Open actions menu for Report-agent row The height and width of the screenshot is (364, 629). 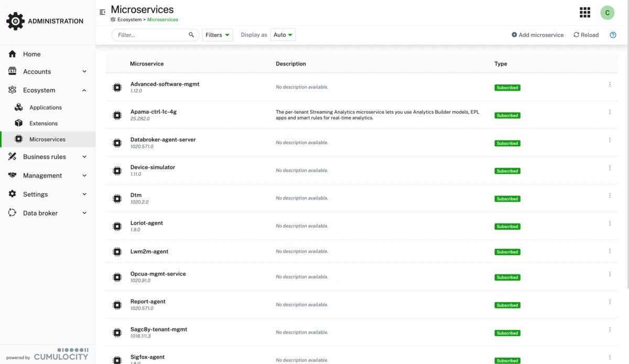click(610, 302)
